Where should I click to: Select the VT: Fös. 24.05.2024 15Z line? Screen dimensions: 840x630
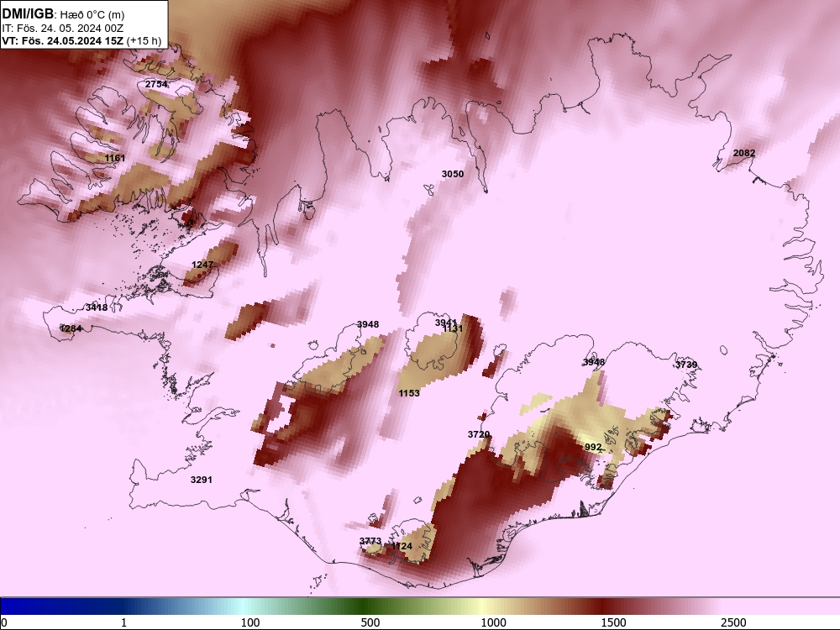81,40
